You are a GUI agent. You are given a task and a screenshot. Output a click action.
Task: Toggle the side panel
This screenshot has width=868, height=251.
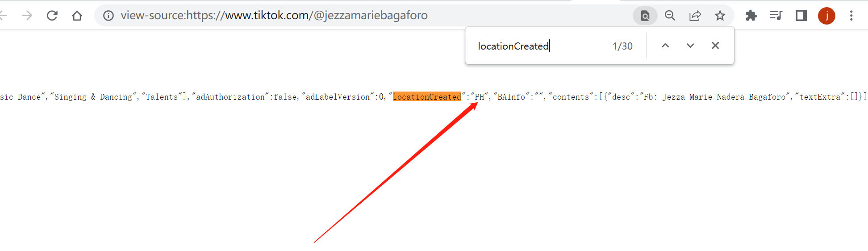801,16
